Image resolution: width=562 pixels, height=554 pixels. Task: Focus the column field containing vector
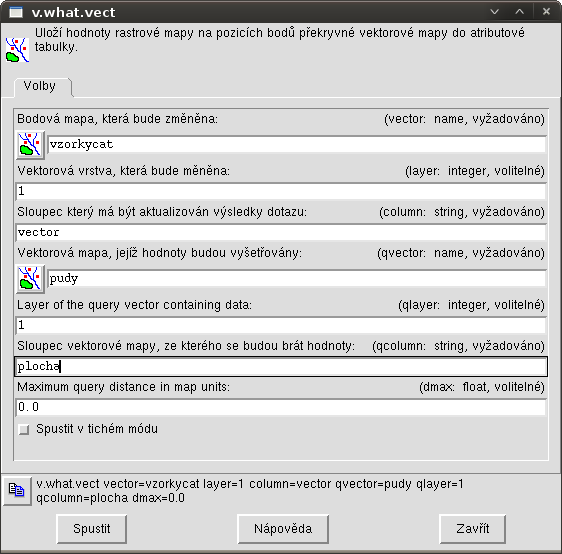(x=281, y=233)
